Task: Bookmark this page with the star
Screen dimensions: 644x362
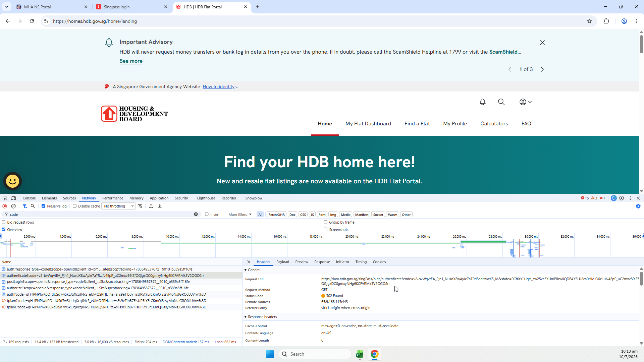Action: pyautogui.click(x=589, y=21)
